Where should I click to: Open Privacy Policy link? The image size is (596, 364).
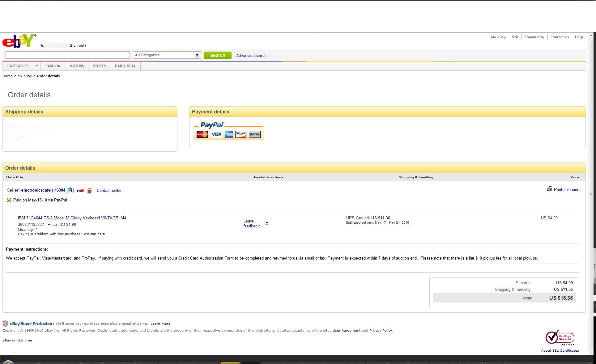click(381, 330)
